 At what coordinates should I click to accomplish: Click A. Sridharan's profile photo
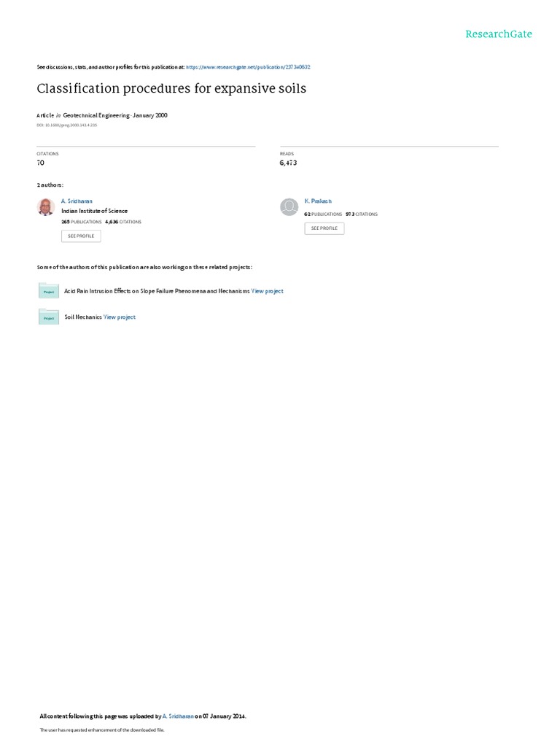[x=46, y=206]
